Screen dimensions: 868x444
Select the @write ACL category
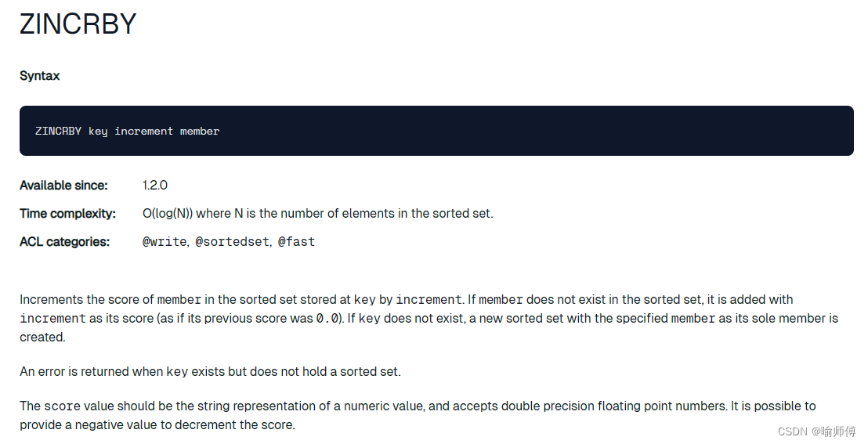click(165, 242)
